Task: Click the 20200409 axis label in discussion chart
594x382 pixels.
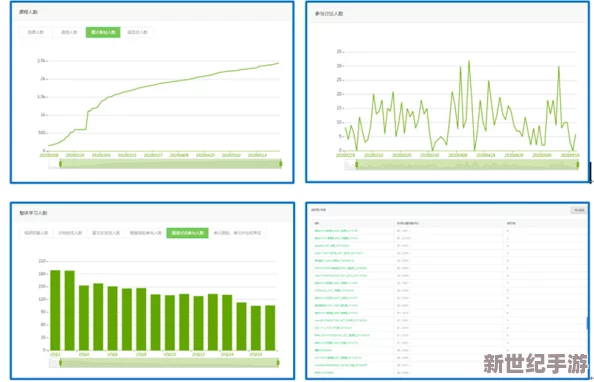Action: pyautogui.click(x=458, y=155)
